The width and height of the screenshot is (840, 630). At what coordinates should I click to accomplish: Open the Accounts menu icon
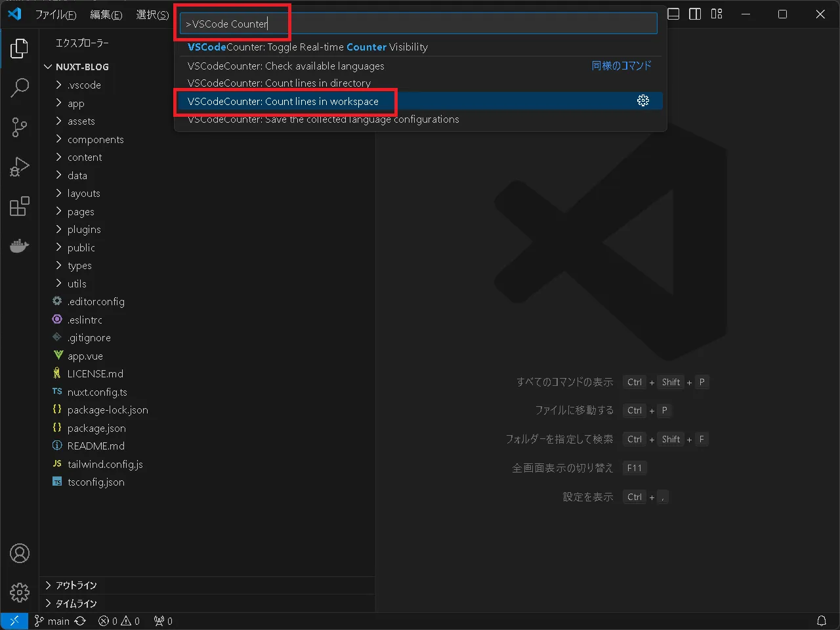[x=20, y=553]
